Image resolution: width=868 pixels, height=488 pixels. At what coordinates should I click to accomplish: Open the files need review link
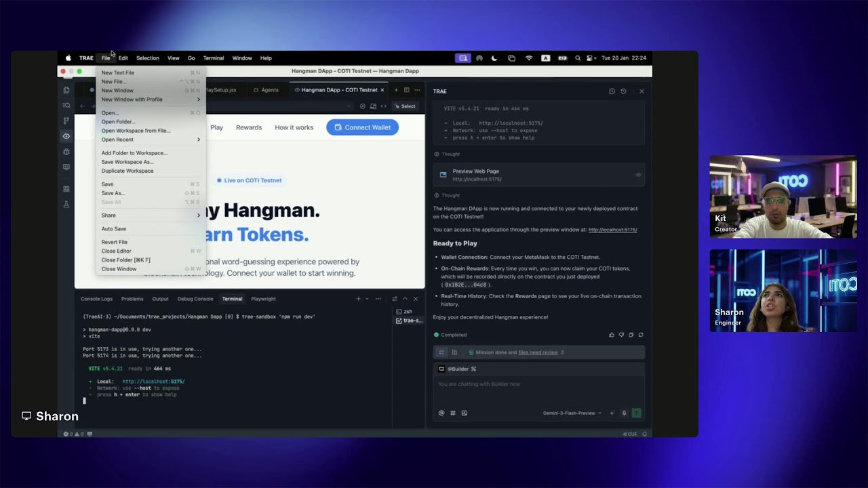[538, 352]
